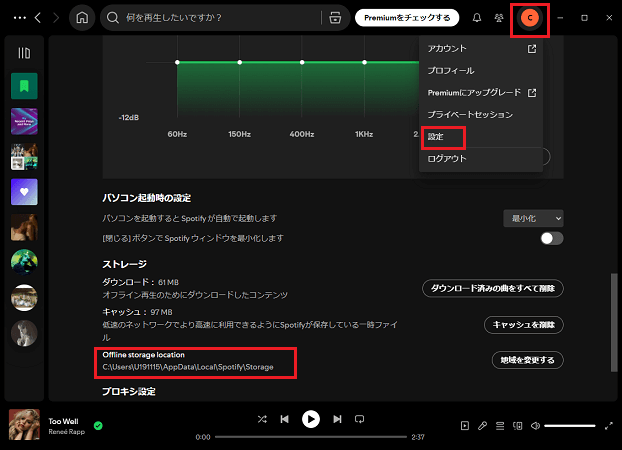The height and width of the screenshot is (450, 622).
Task: Open the purple Liked Songs heart thumbnail
Action: pos(24,192)
